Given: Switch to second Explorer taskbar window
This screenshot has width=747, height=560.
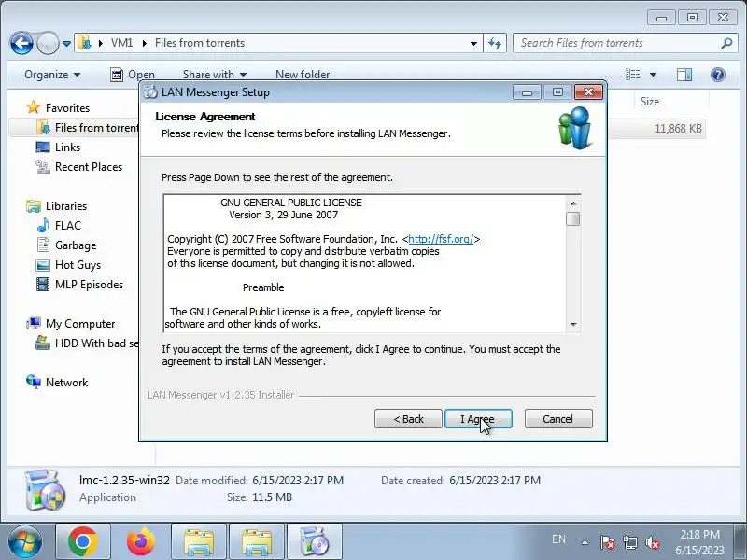Looking at the screenshot, I should (x=256, y=542).
